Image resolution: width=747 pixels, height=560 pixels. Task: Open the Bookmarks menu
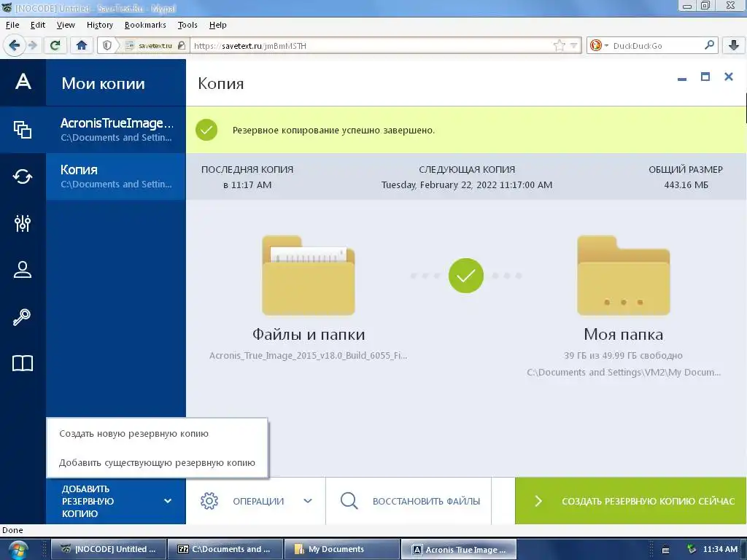tap(145, 25)
